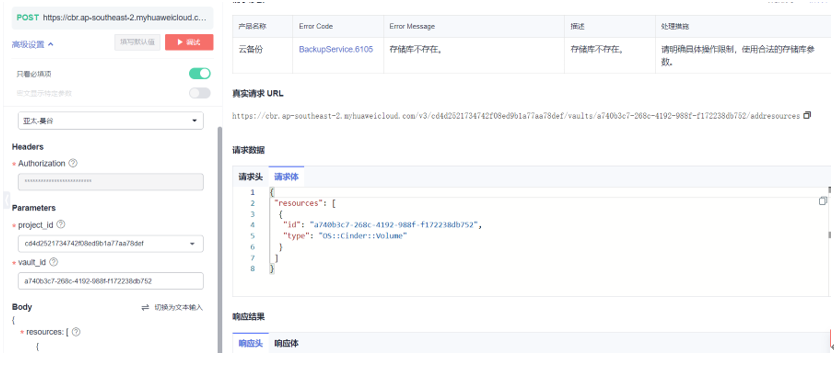Copy the request body JSON
Viewport: 834px width, 367px height.
click(x=823, y=201)
